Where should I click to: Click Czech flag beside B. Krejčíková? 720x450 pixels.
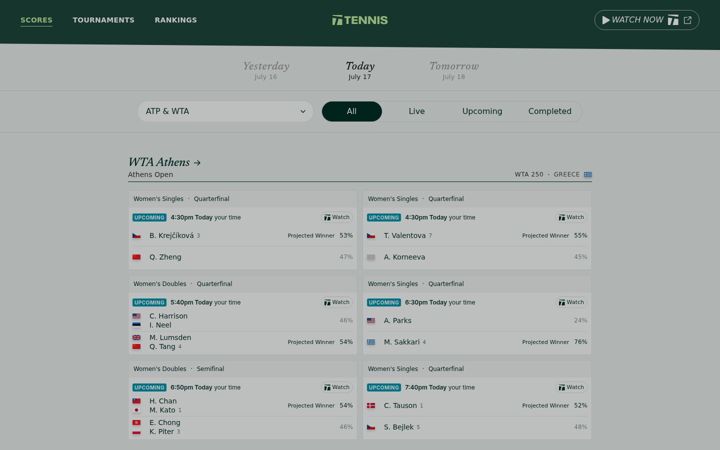point(136,236)
